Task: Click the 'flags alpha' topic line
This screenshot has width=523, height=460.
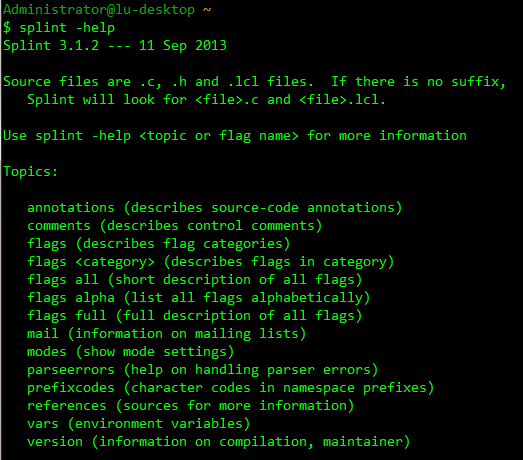Action: (198, 298)
